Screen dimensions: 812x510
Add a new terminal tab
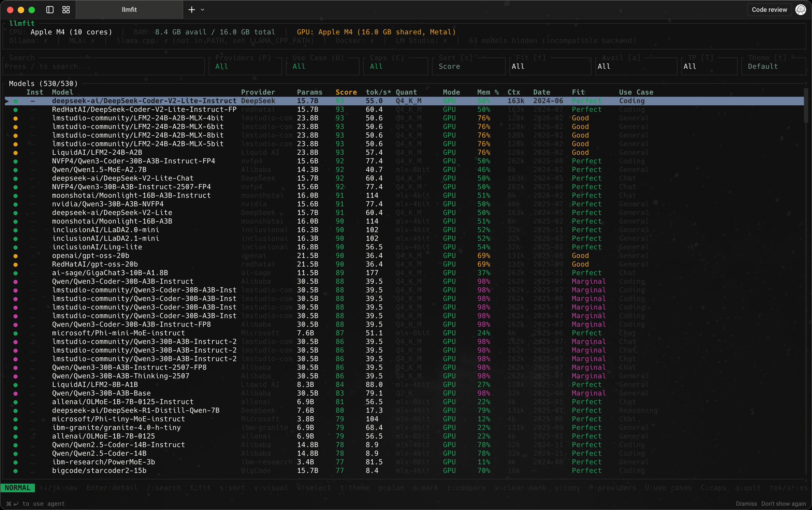[x=191, y=10]
